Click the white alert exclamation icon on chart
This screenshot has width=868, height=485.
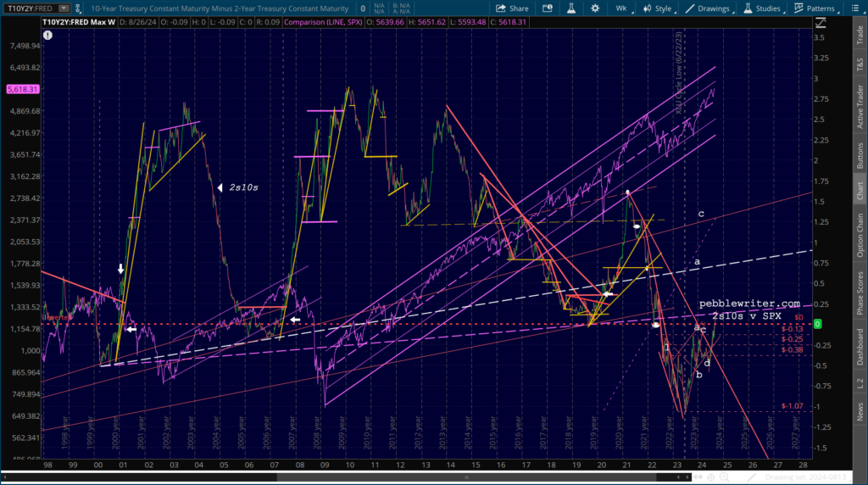coord(48,35)
